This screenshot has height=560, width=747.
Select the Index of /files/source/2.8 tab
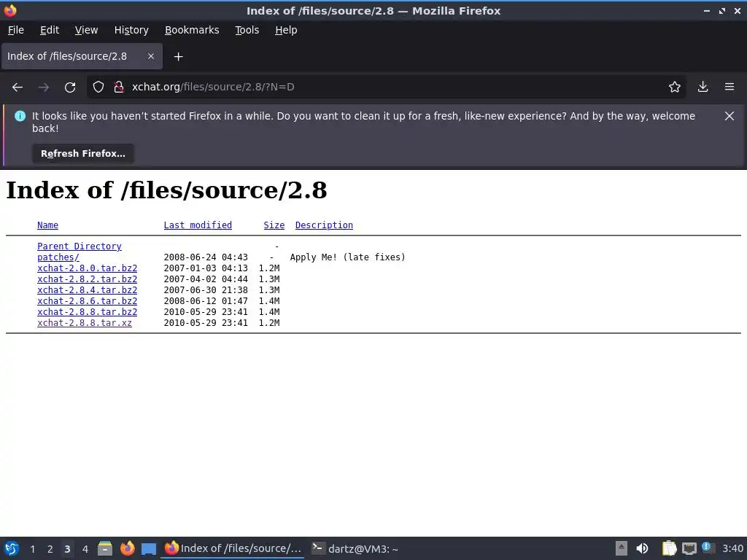coord(82,56)
